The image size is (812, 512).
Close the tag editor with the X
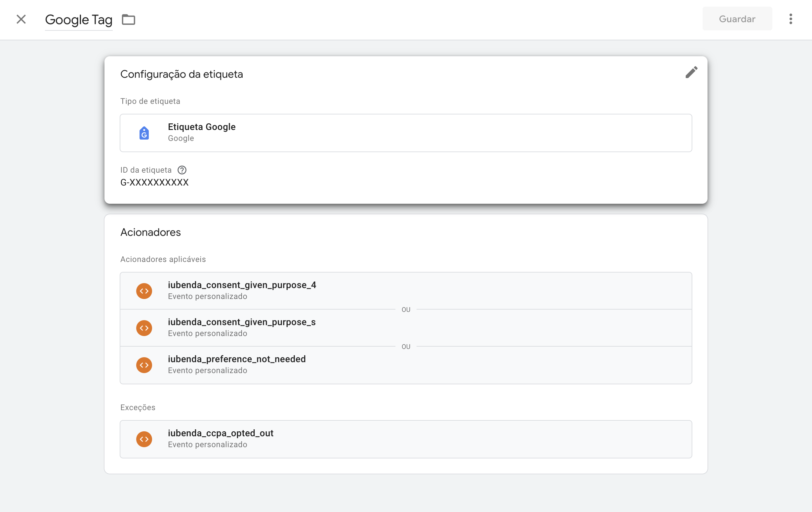point(21,19)
